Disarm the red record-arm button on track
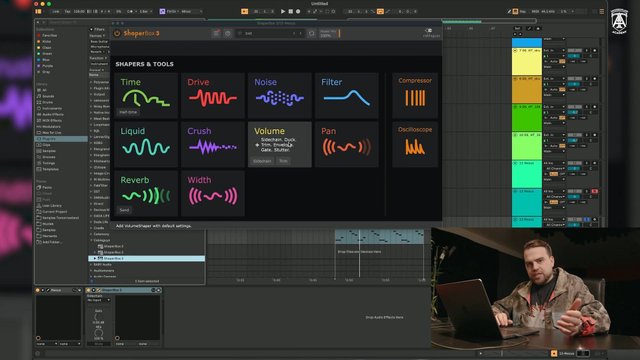Screen dimensions: 640x360 [x=595, y=191]
